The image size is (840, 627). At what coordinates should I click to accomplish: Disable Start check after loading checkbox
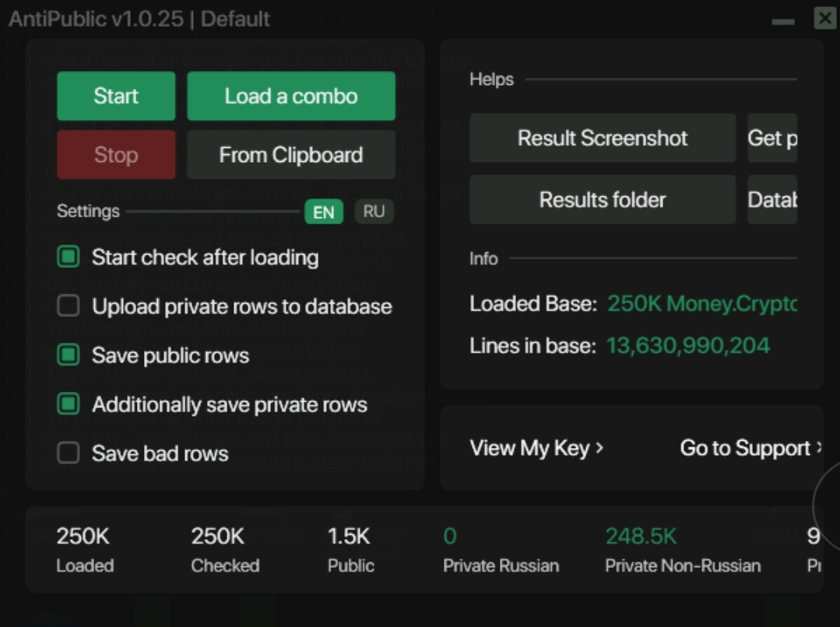69,257
